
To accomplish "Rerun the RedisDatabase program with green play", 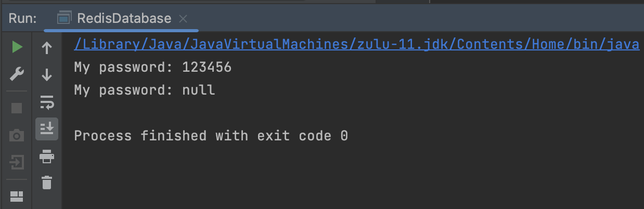I will click(17, 48).
